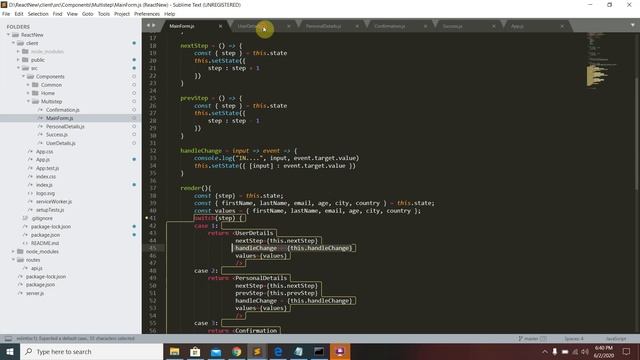The image size is (640, 360).
Task: Change the JavaScript syntax selector
Action: tap(616, 338)
